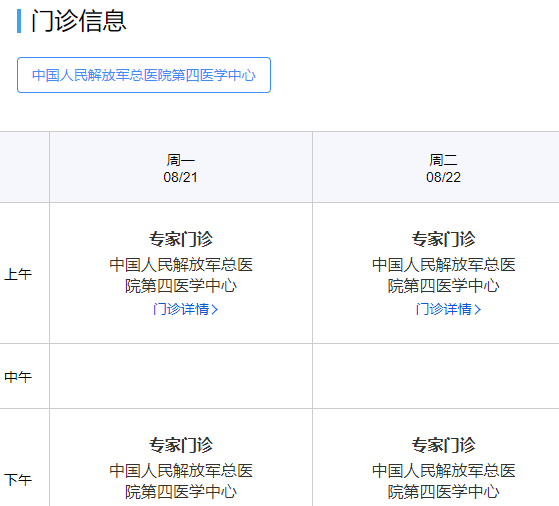Click the empty Monday noon cell

(x=181, y=376)
